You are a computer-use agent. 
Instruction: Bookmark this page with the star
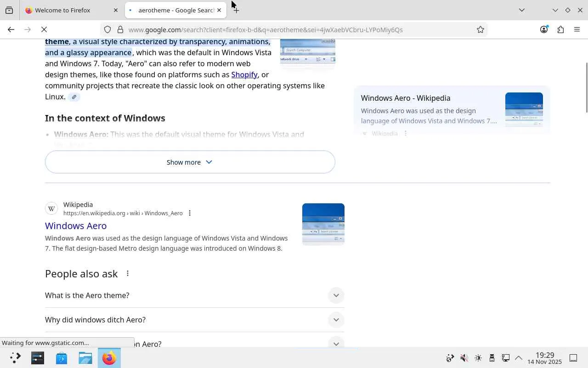[481, 29]
